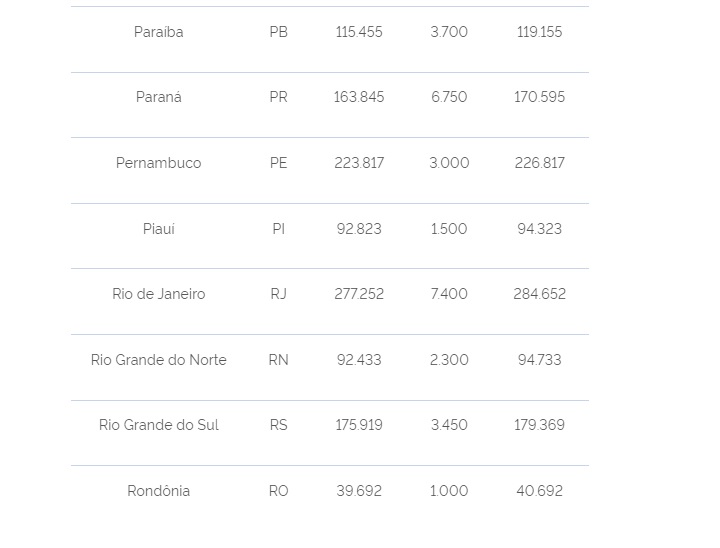Click the Rondônia state name

158,491
